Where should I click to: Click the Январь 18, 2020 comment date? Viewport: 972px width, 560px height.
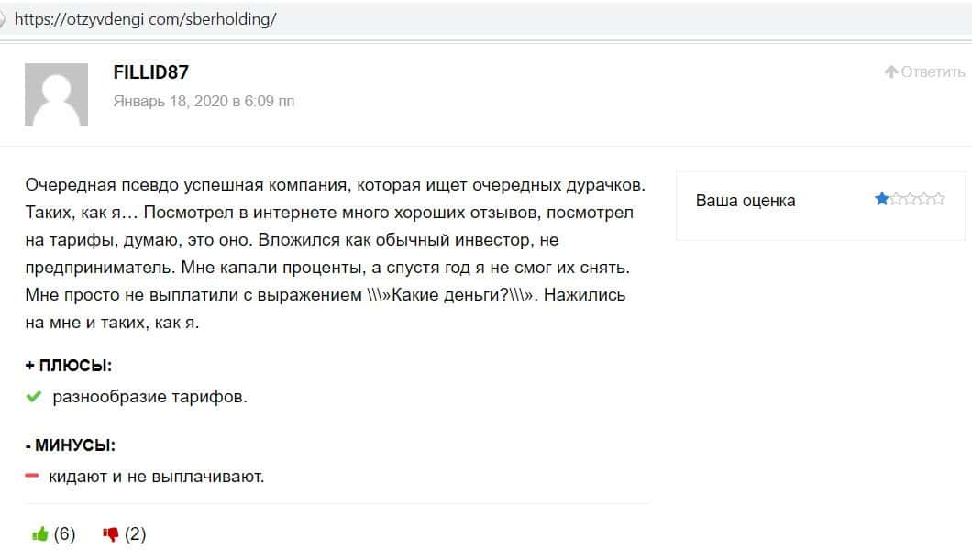(x=204, y=101)
